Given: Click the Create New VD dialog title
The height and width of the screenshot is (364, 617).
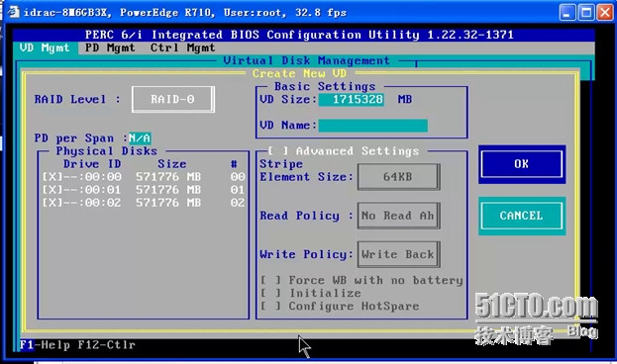Looking at the screenshot, I should [299, 73].
